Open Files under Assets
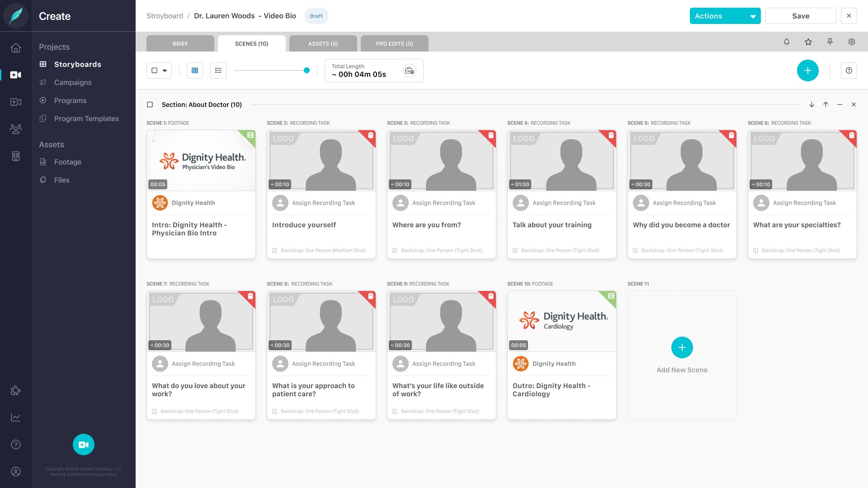This screenshot has width=868, height=488. (x=62, y=180)
